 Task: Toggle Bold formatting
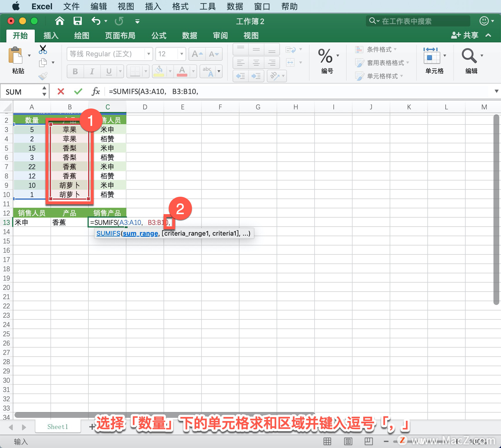(x=75, y=71)
